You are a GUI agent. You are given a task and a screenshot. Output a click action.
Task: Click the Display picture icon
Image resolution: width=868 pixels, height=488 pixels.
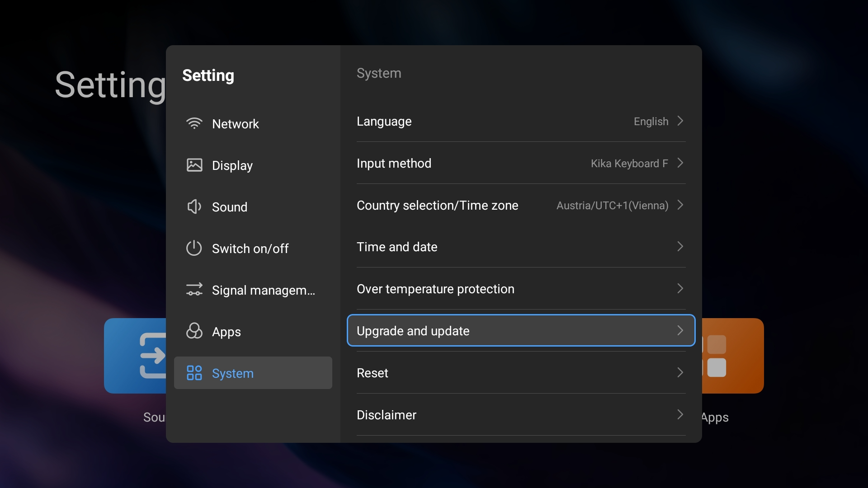coord(194,165)
